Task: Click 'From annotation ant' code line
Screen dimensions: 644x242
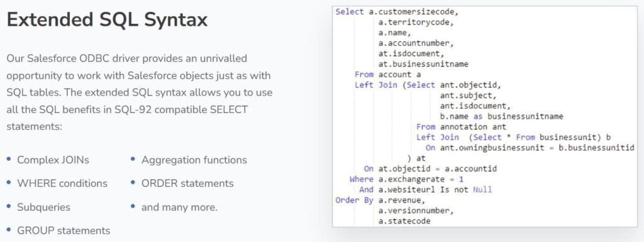Action: pyautogui.click(x=461, y=127)
